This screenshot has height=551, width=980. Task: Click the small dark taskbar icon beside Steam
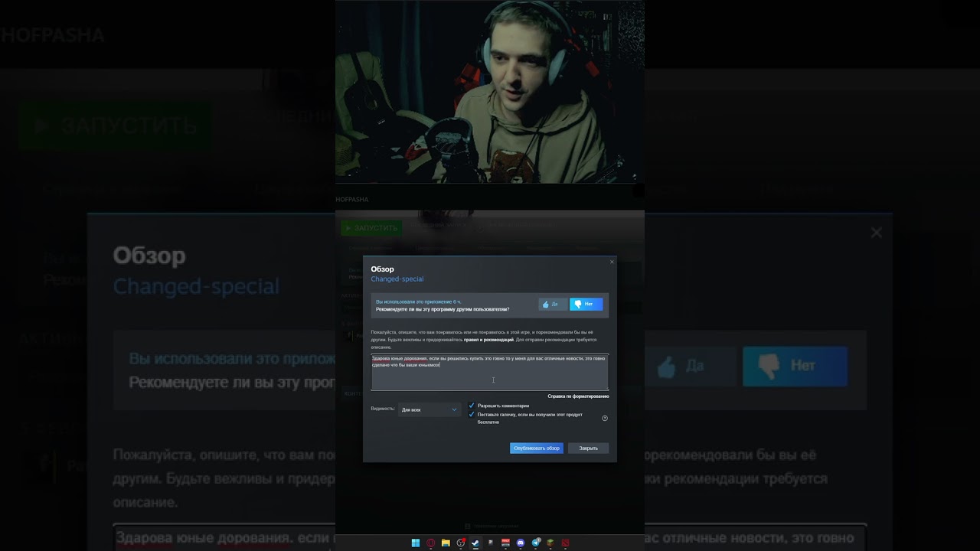tap(491, 543)
